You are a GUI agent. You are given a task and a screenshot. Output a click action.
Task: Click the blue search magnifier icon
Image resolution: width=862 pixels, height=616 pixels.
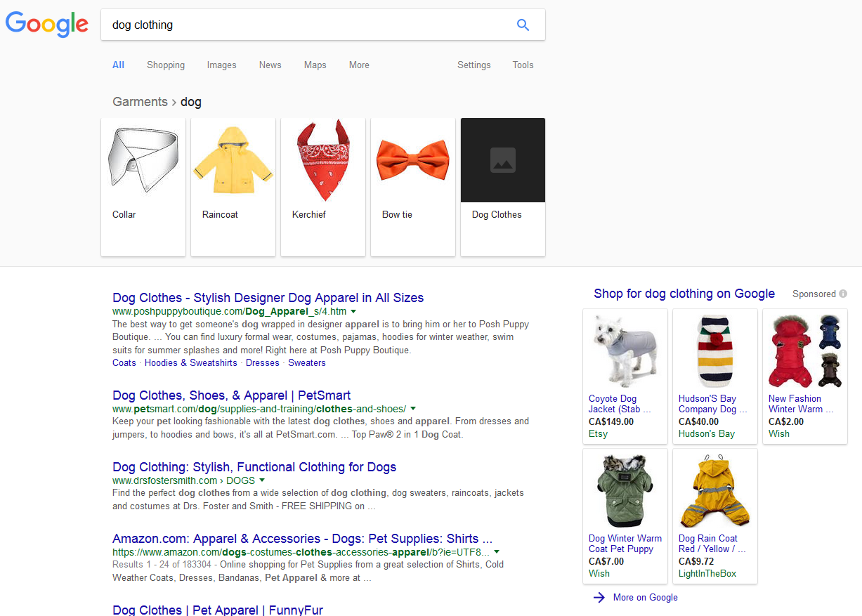pyautogui.click(x=523, y=25)
